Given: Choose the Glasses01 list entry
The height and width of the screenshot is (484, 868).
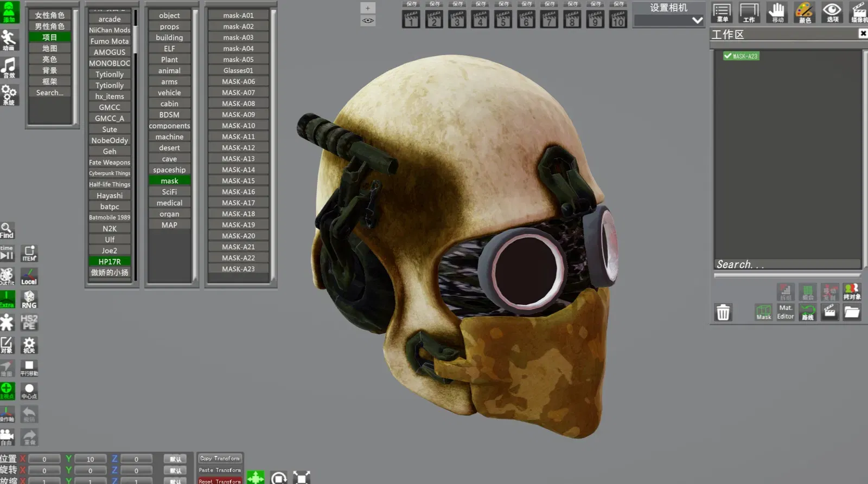Looking at the screenshot, I should 238,70.
